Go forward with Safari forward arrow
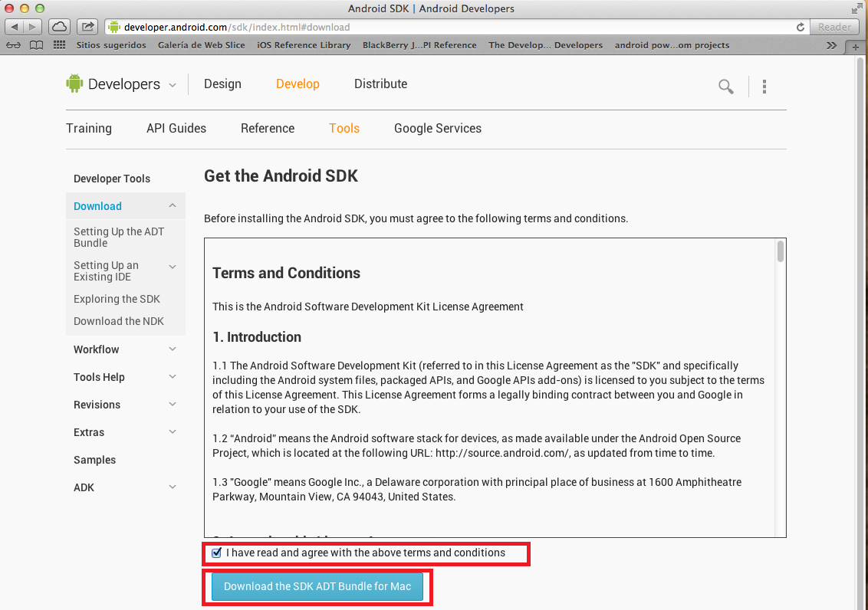868x610 pixels. 33,27
